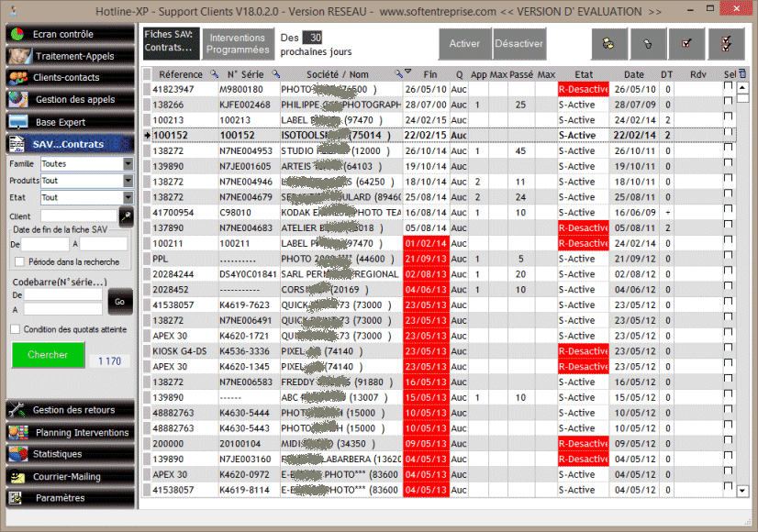Click the table scrollbar down arrow

tap(742, 491)
